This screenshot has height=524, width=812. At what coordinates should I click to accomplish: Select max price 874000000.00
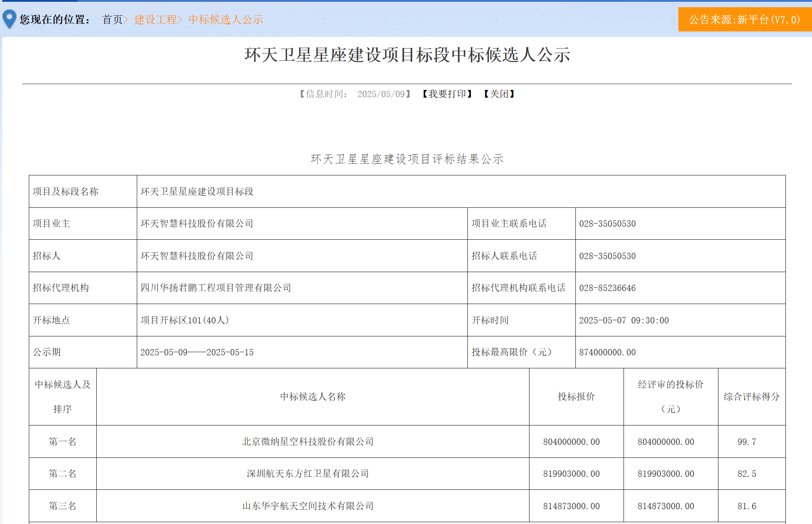tap(607, 352)
